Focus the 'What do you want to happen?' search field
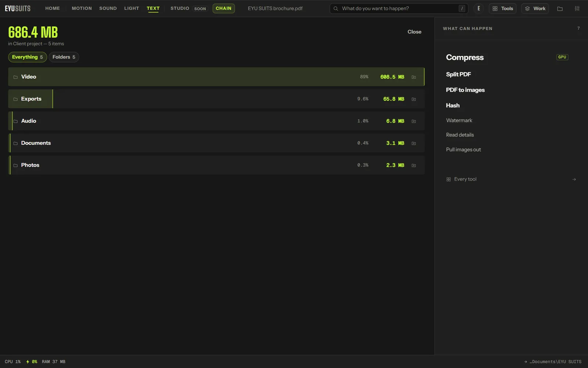This screenshot has height=368, width=588. (399, 8)
